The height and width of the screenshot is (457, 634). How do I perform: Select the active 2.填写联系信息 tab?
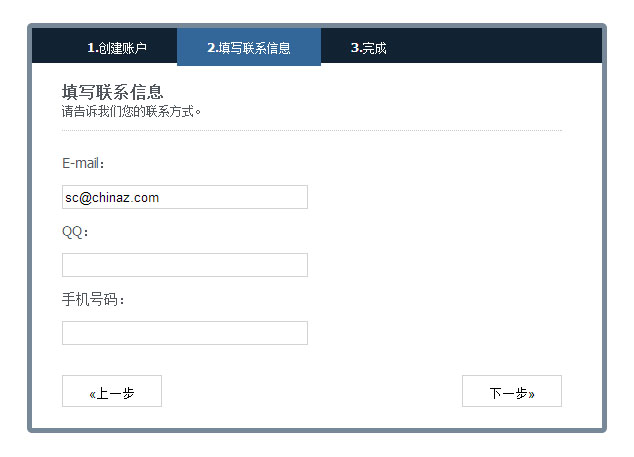click(x=249, y=48)
